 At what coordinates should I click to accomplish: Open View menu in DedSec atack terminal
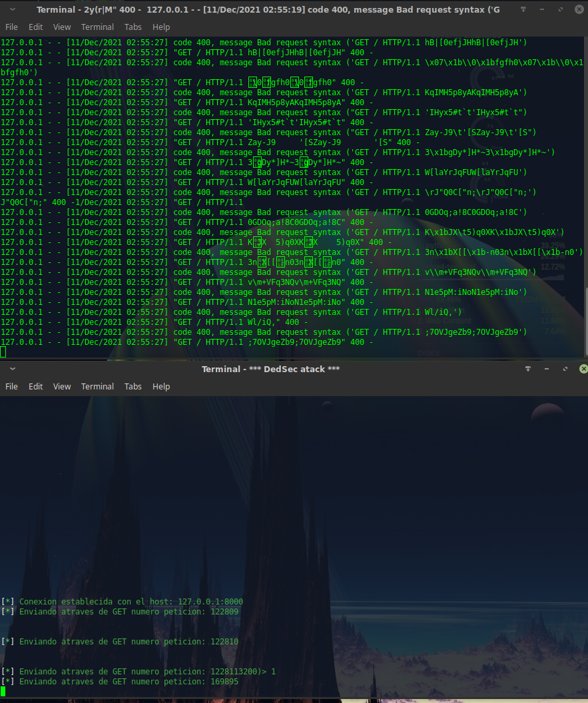pyautogui.click(x=62, y=387)
